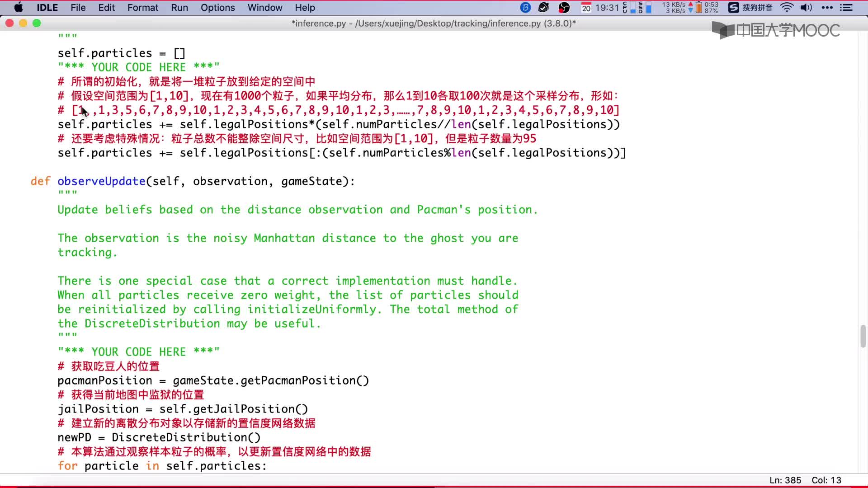Open the Notification Center list icon
The height and width of the screenshot is (488, 868).
tap(846, 8)
